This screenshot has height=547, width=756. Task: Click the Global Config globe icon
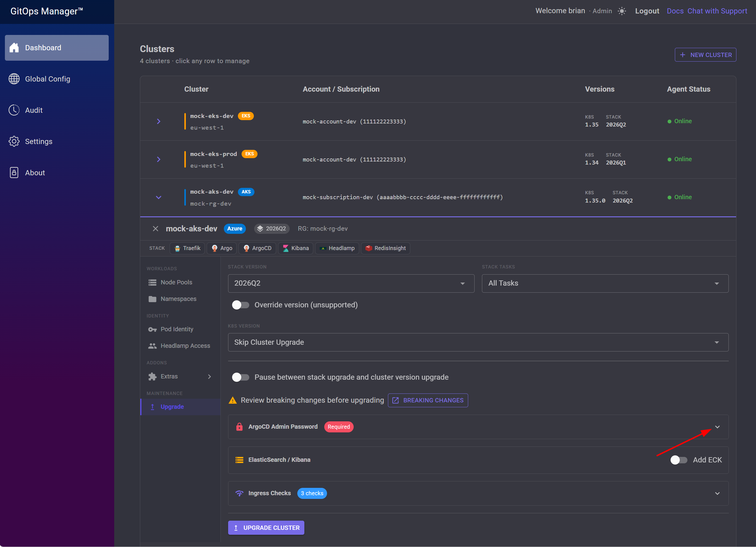14,79
